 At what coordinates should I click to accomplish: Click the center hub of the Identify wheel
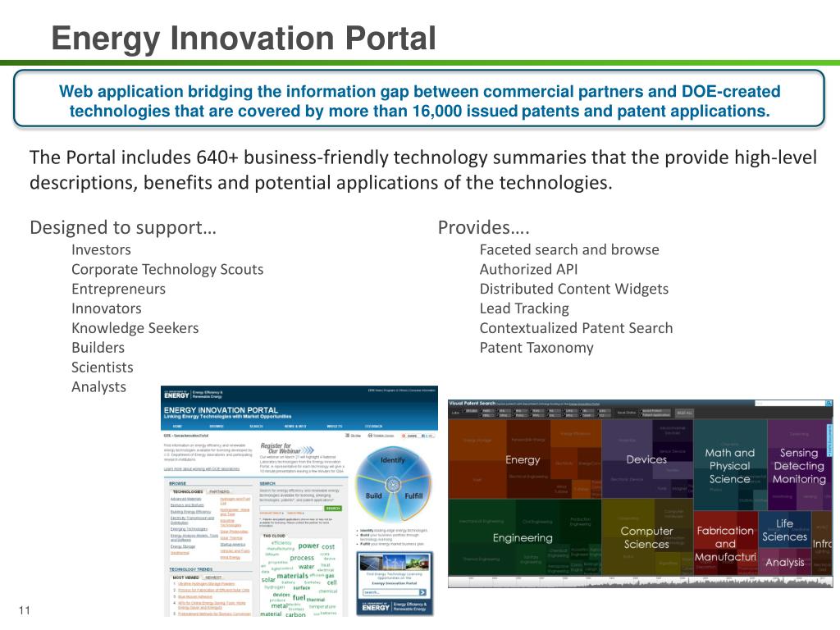pyautogui.click(x=393, y=485)
